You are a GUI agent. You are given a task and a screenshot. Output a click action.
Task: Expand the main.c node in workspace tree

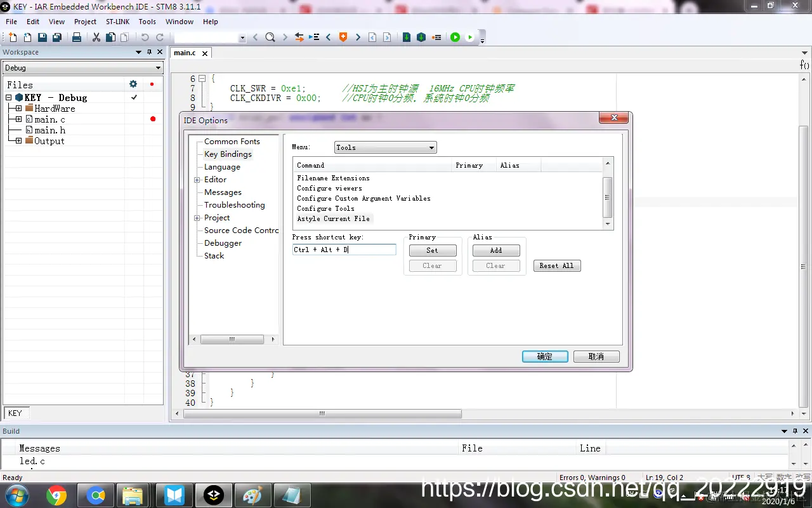tap(18, 119)
